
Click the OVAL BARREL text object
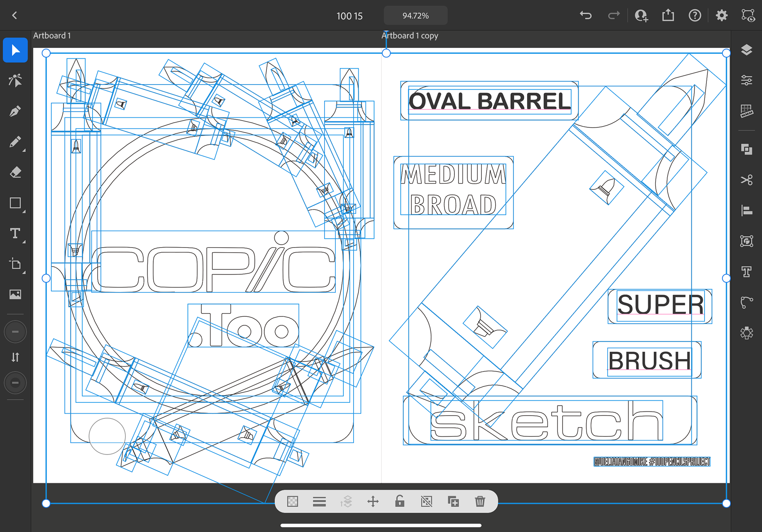pyautogui.click(x=490, y=101)
